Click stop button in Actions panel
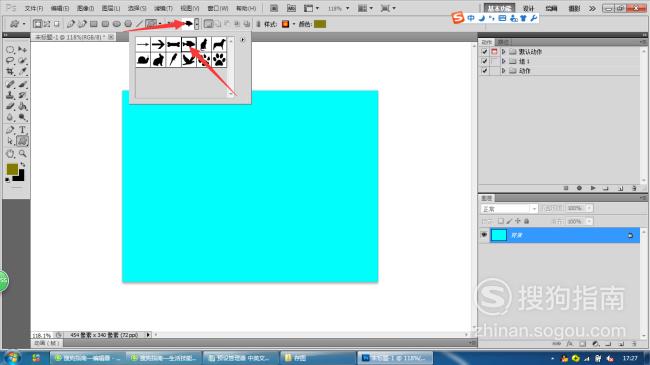 point(566,188)
